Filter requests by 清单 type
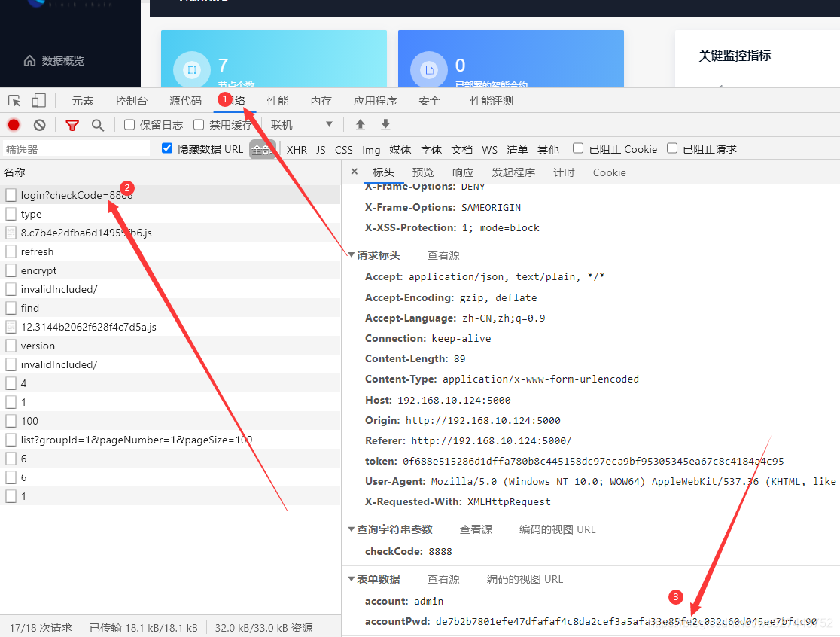Image resolution: width=840 pixels, height=637 pixels. (517, 150)
